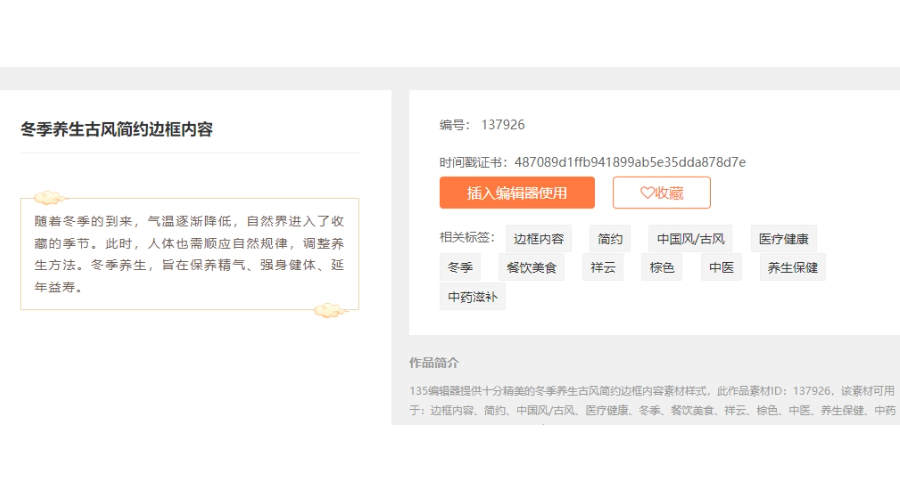The width and height of the screenshot is (900, 500).
Task: Select the 棕色 tag
Action: pyautogui.click(x=661, y=268)
